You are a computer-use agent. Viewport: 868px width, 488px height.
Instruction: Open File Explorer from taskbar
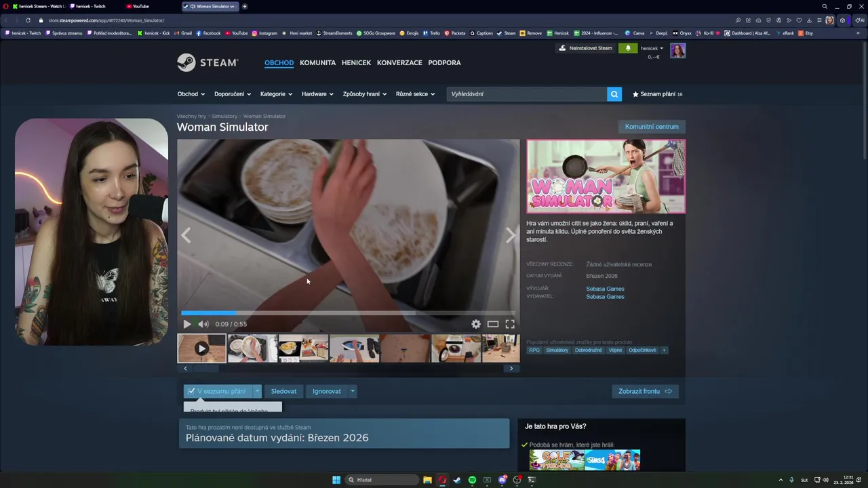point(427,480)
